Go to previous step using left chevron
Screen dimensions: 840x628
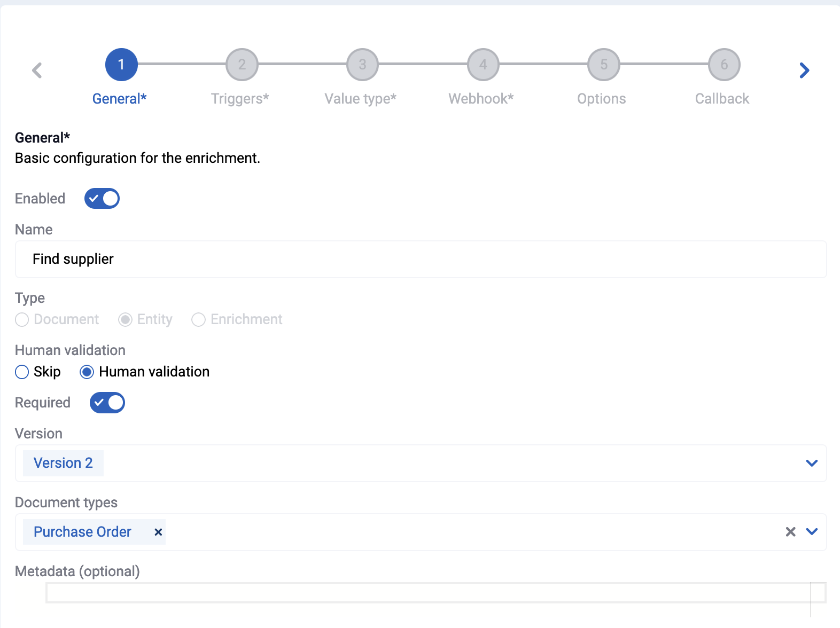click(x=37, y=70)
